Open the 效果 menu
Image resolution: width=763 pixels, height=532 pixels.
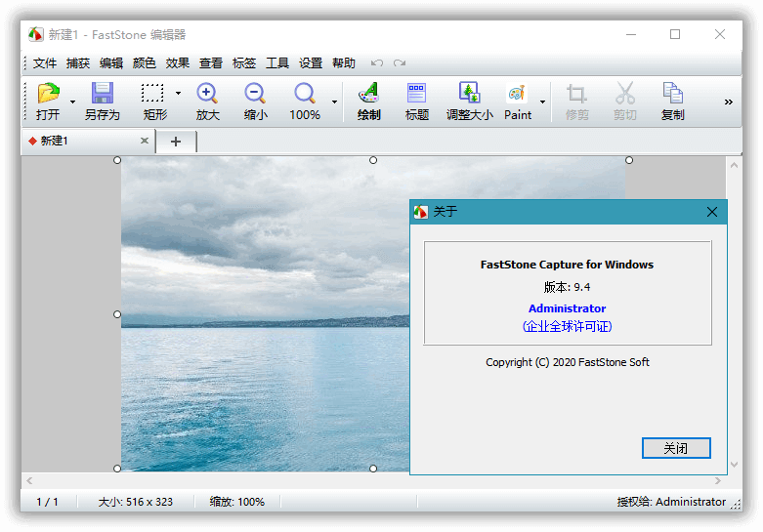(178, 62)
